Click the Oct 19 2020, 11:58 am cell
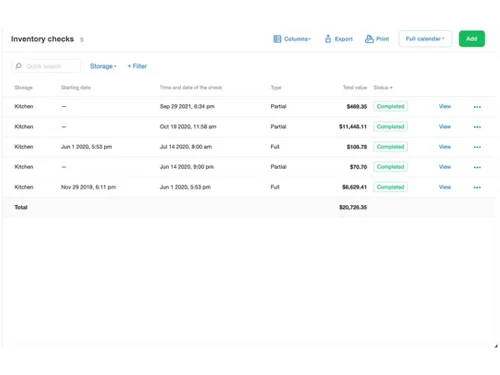The image size is (500, 375). [188, 127]
